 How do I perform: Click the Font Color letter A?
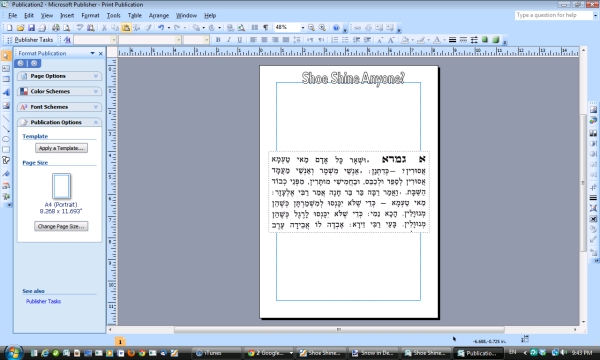(437, 40)
